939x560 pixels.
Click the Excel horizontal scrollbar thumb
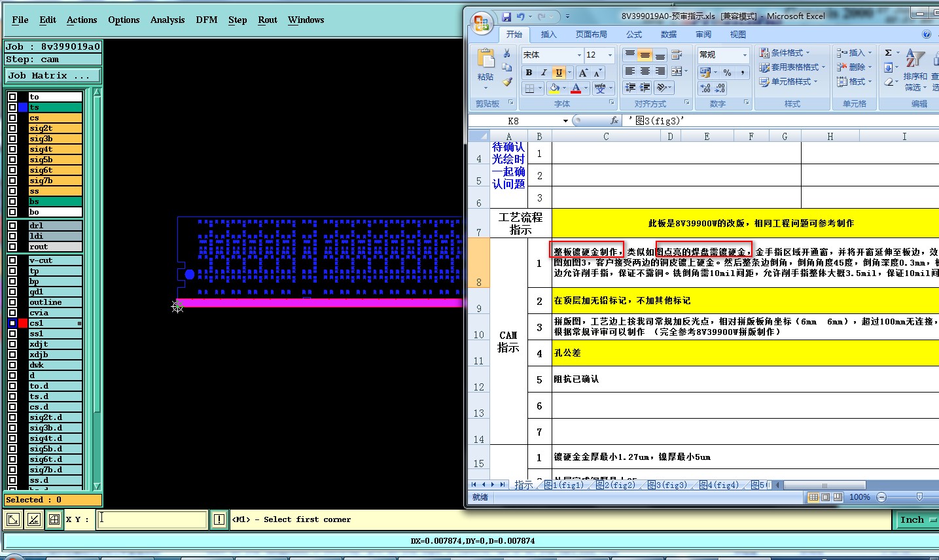(x=824, y=485)
